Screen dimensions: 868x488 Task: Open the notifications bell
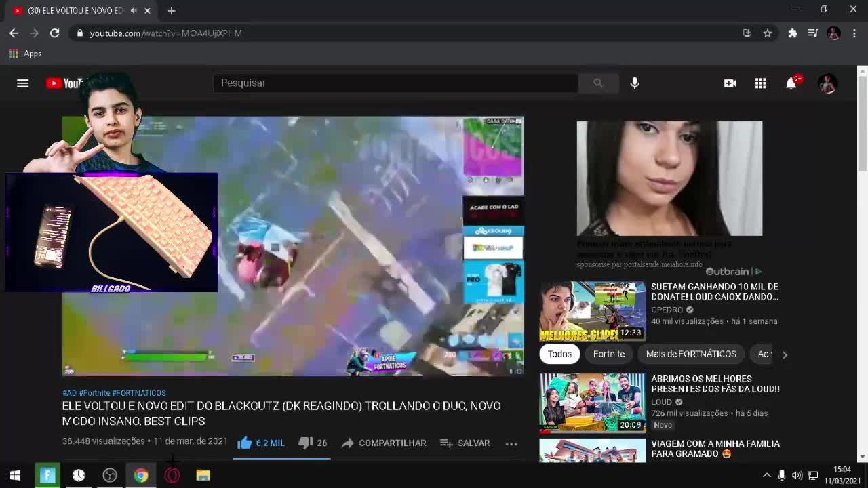(791, 83)
